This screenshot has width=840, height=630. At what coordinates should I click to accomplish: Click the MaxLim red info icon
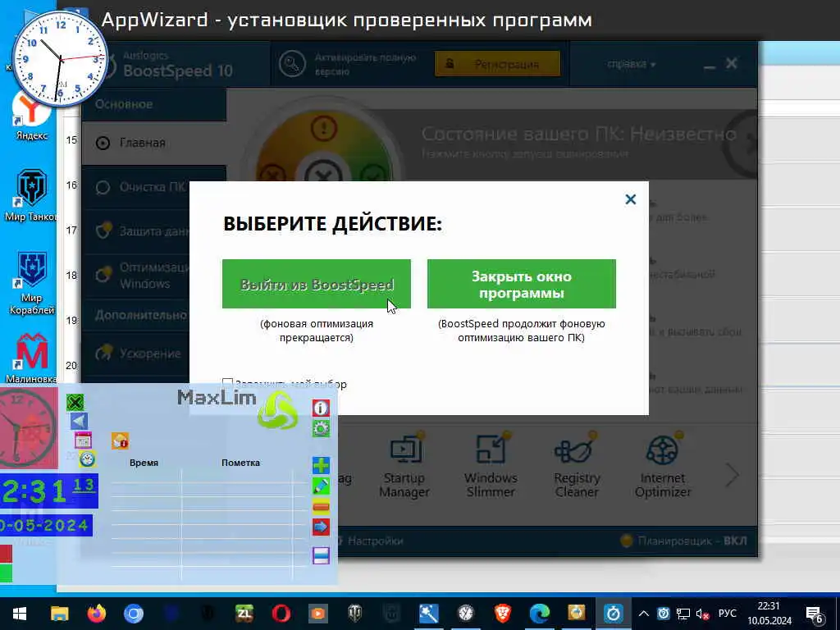(x=321, y=409)
